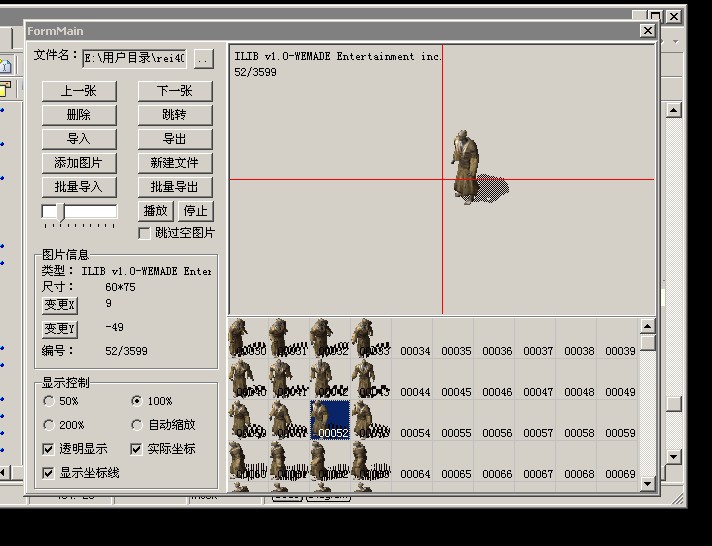Click the image size value 60*75
Viewport: 712px width, 546px height.
[120, 287]
